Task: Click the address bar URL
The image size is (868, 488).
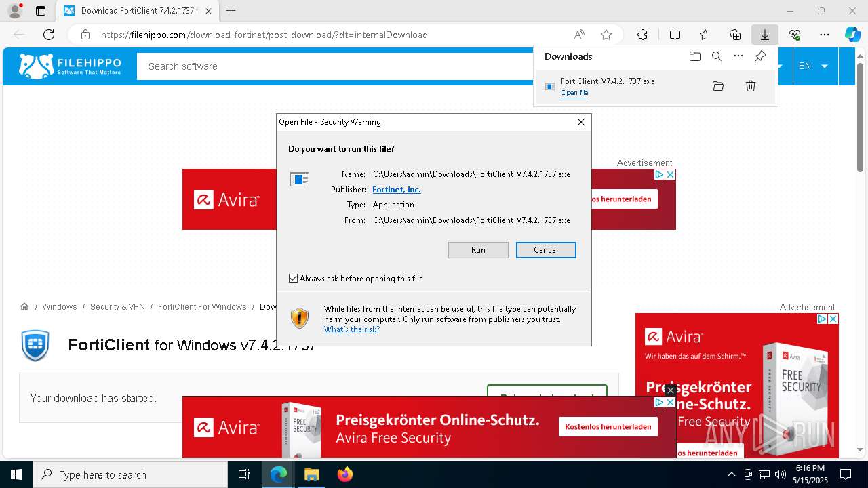Action: click(264, 35)
